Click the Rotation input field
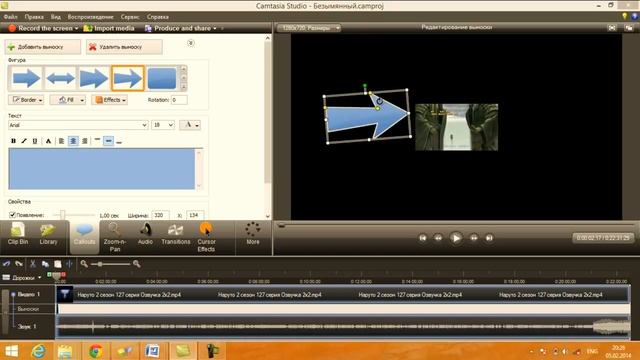This screenshot has height=360, width=640. coord(179,100)
